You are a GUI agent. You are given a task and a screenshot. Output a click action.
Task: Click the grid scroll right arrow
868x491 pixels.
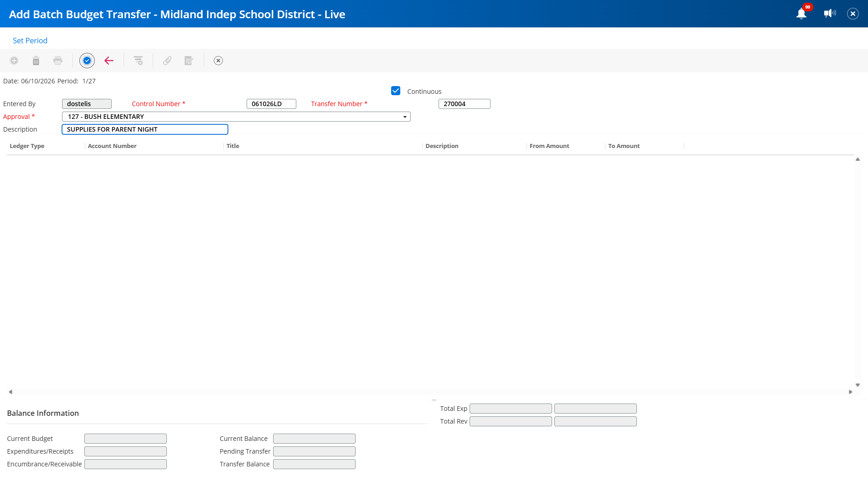coord(850,392)
